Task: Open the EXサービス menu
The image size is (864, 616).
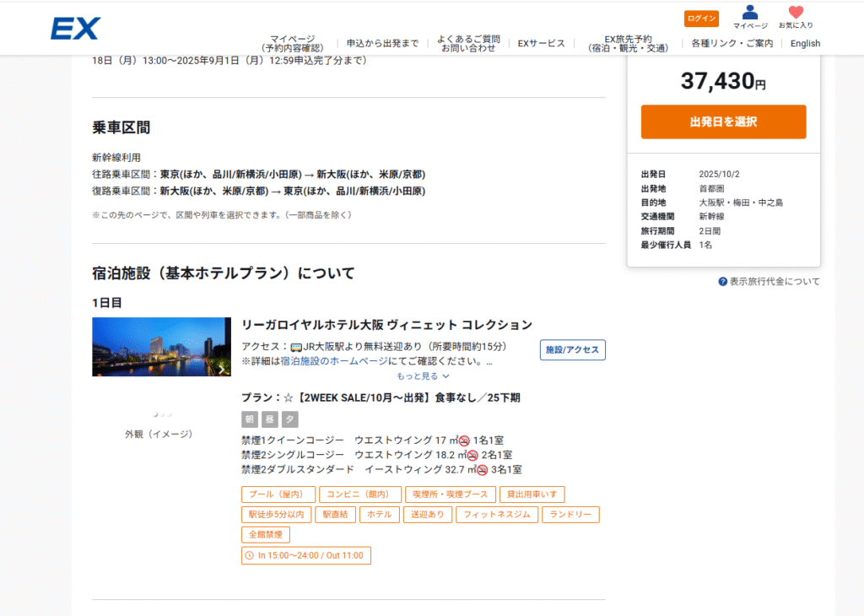Action: point(541,43)
